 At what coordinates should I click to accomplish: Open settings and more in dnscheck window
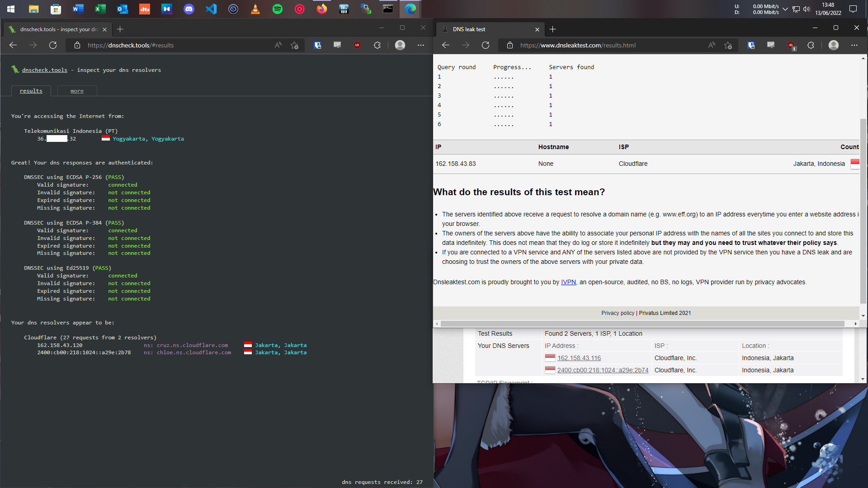coord(421,45)
